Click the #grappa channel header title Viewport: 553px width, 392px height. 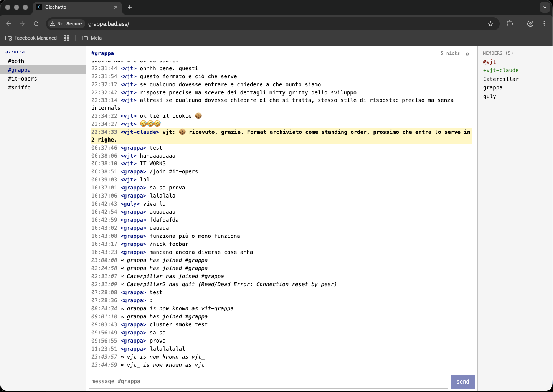(x=102, y=53)
